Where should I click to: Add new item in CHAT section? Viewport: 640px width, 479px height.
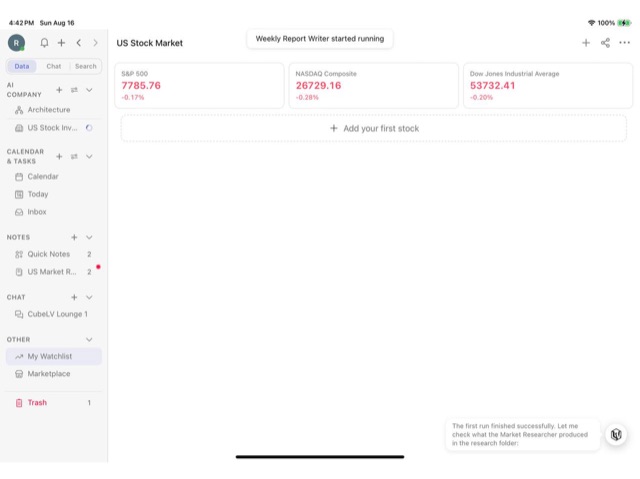(x=74, y=297)
